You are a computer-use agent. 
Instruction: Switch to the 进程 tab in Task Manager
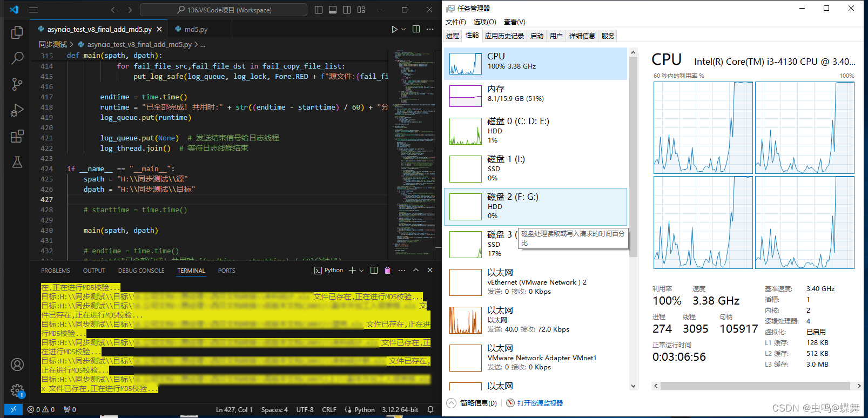453,36
